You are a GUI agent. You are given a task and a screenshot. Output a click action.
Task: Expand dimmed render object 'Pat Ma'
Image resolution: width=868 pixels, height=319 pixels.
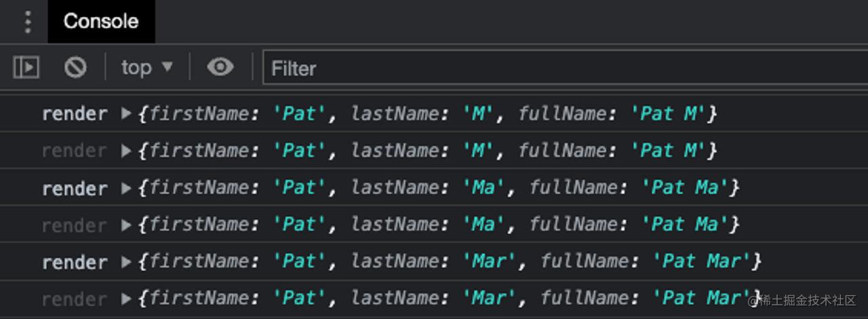[126, 225]
